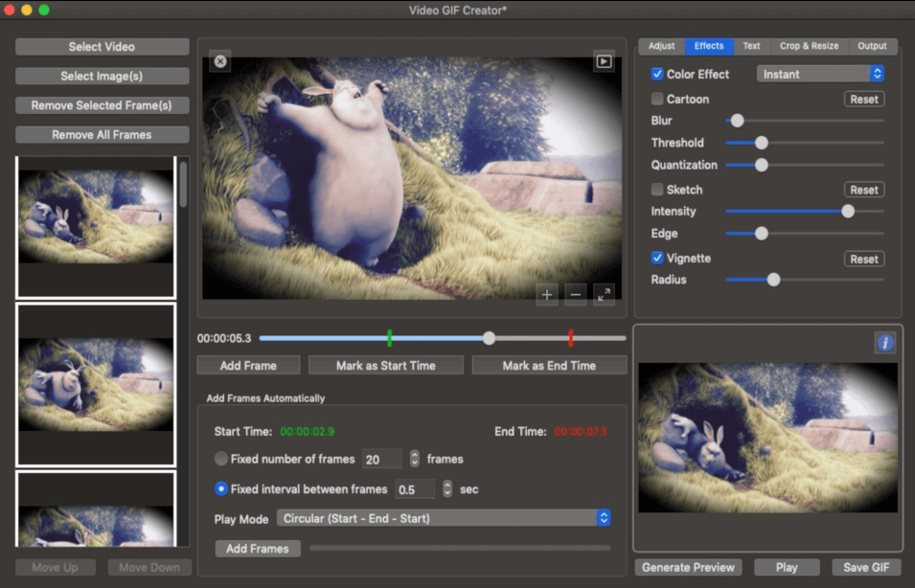This screenshot has width=915, height=588.
Task: Click Mark as Start Time
Action: click(386, 366)
